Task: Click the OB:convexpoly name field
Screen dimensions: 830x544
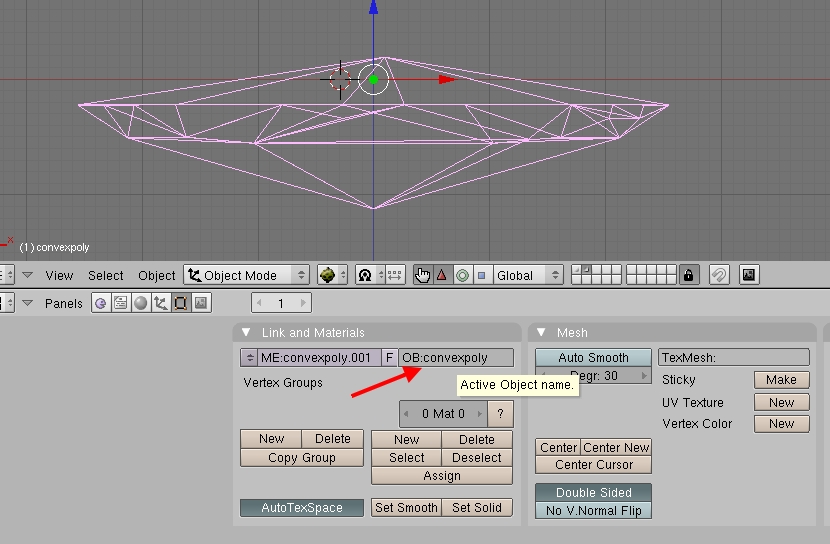Action: (456, 358)
